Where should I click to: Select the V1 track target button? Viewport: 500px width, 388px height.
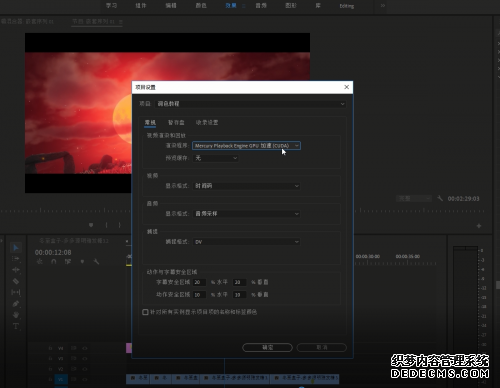(61, 379)
